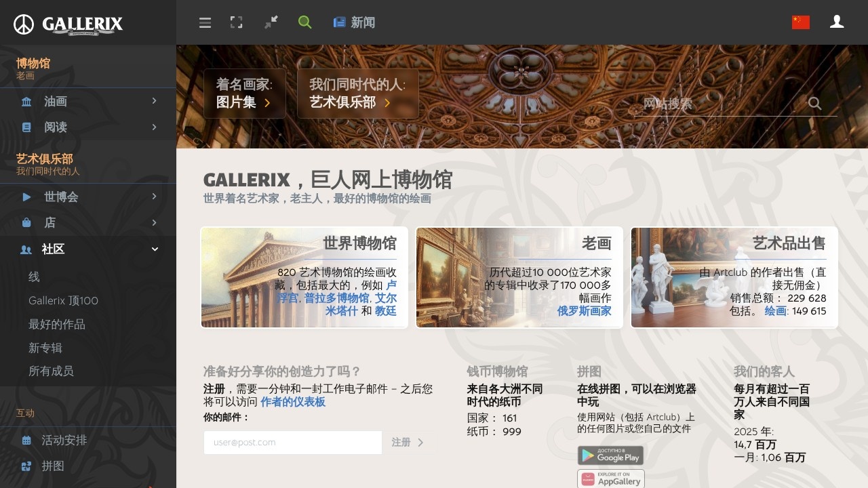Image resolution: width=868 pixels, height=488 pixels.
Task: Expand the 油画 sidebar section
Action: click(x=154, y=101)
